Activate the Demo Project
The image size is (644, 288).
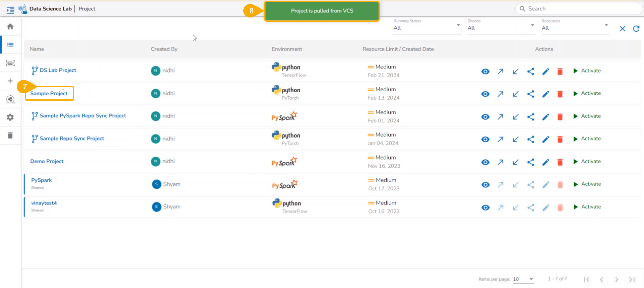click(587, 161)
